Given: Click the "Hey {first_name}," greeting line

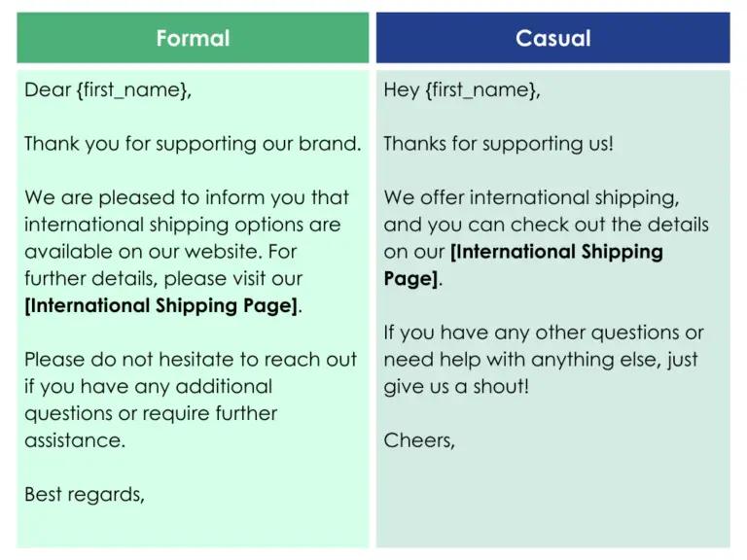Looking at the screenshot, I should [x=462, y=90].
